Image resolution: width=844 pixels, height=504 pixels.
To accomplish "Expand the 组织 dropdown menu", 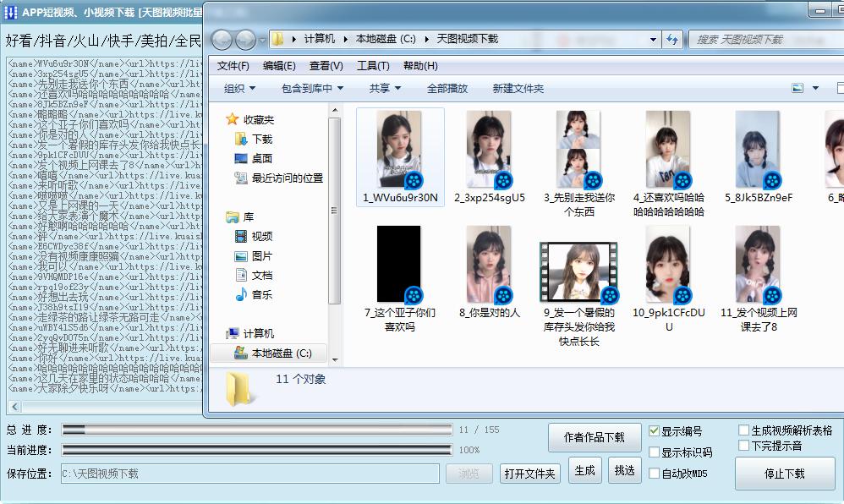I will 239,88.
